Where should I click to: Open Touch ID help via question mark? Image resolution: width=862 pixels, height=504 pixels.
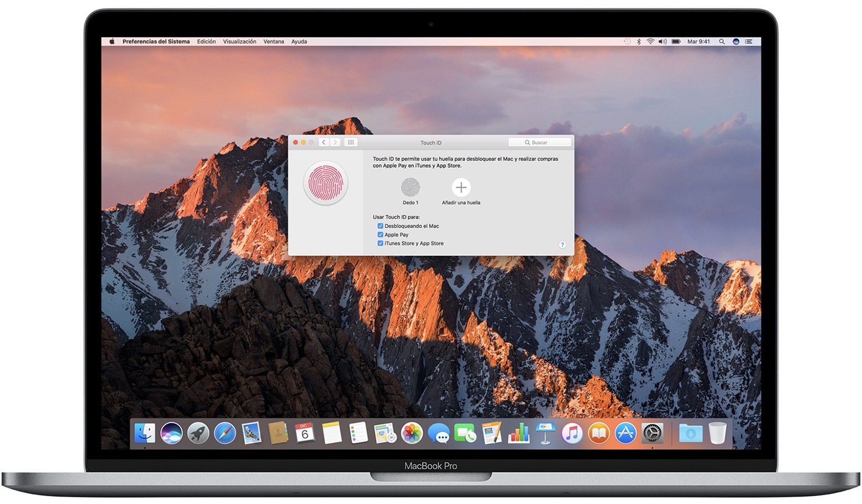click(563, 244)
